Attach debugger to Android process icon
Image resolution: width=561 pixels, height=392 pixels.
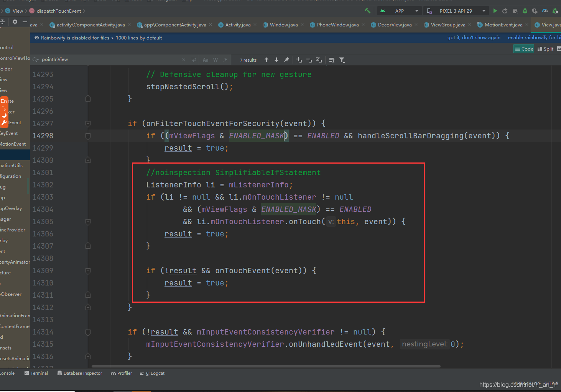coord(555,11)
